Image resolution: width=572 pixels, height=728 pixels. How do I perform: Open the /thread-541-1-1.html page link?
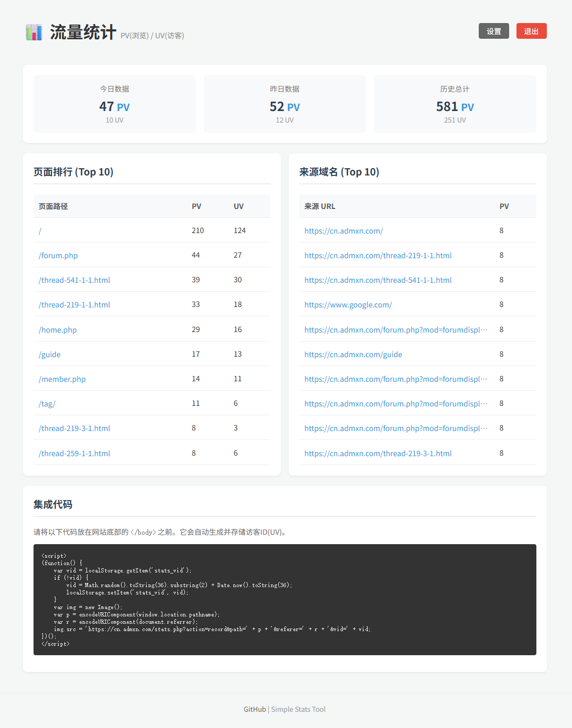(74, 280)
